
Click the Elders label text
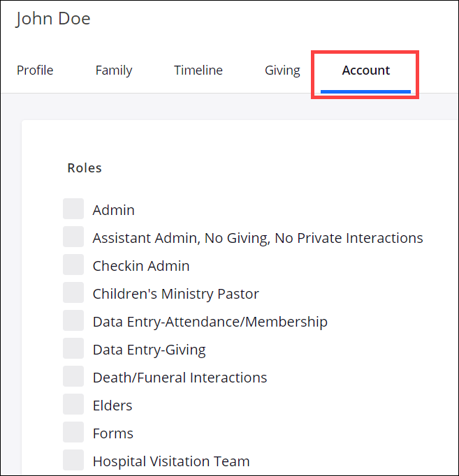[112, 406]
